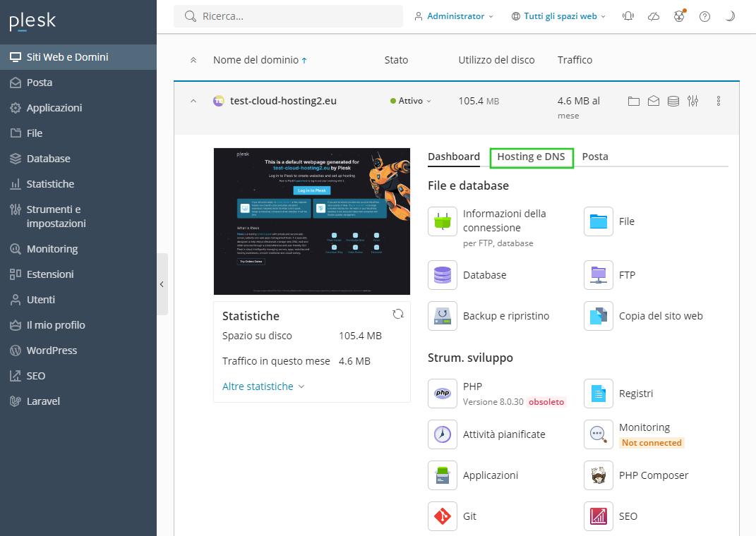
Task: Toggle dark mode moon icon
Action: [x=730, y=16]
